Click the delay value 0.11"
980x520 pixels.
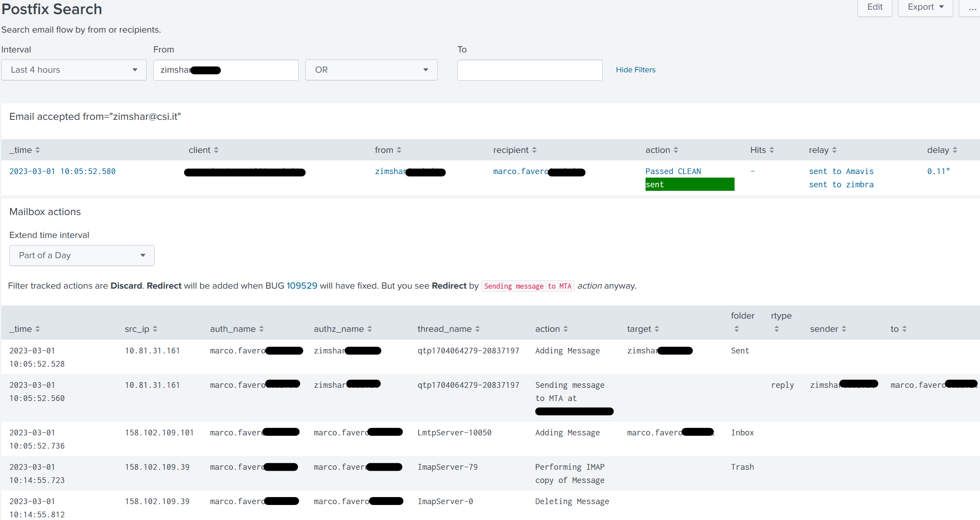[938, 171]
